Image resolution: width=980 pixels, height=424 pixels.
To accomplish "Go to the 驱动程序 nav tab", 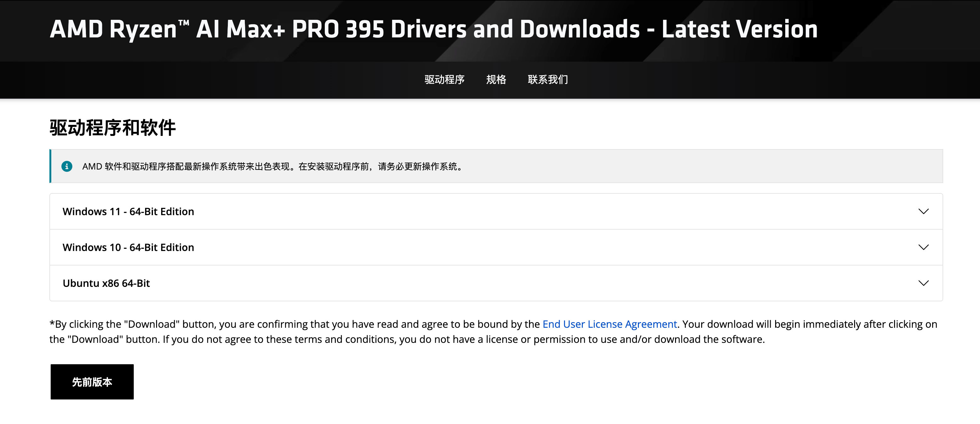I will pyautogui.click(x=444, y=80).
